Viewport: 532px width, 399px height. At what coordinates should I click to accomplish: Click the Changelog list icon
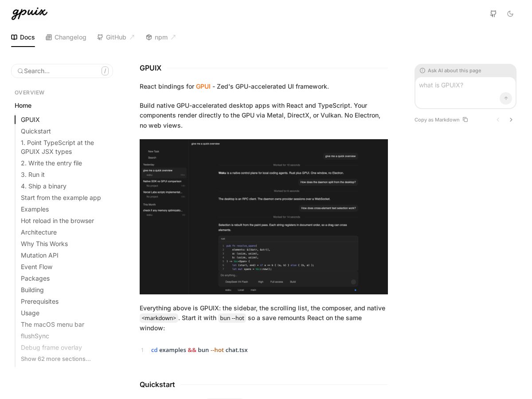click(x=49, y=37)
